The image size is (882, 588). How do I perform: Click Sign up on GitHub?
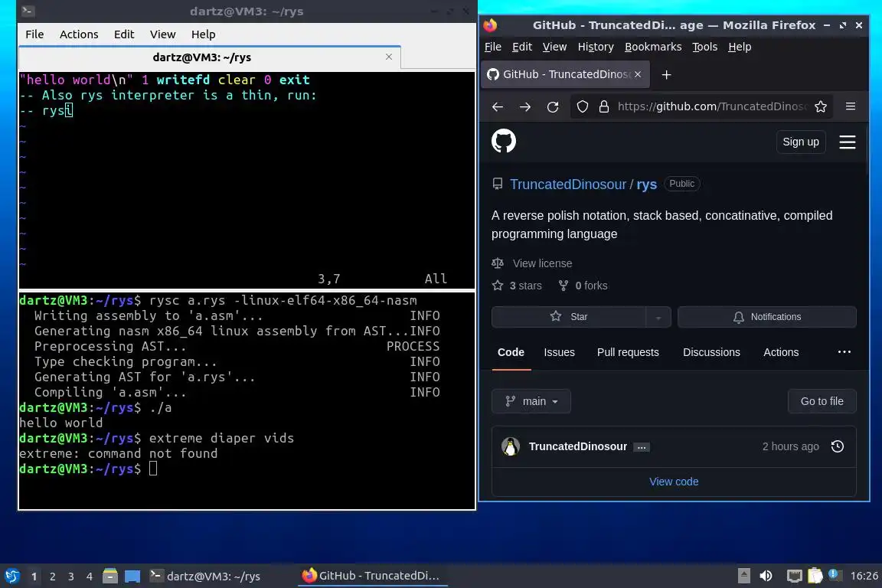(800, 142)
